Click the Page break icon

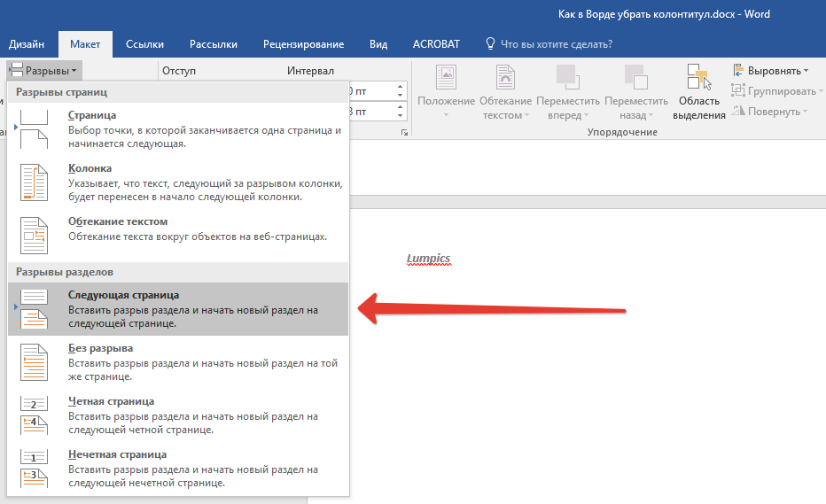[34, 129]
